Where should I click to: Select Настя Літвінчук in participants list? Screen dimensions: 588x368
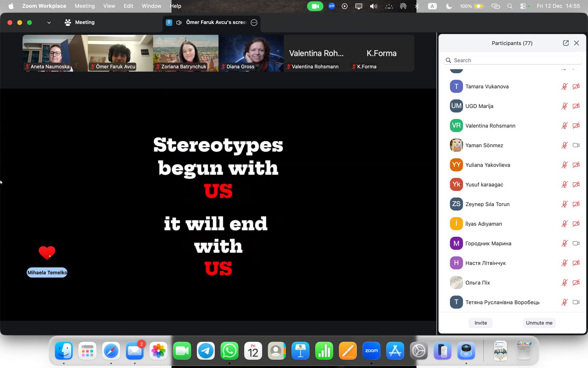pos(513,263)
